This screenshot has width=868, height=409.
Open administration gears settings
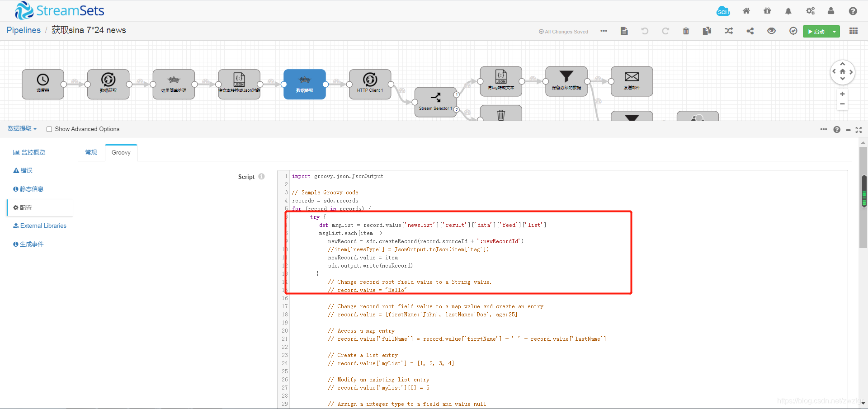click(x=811, y=11)
